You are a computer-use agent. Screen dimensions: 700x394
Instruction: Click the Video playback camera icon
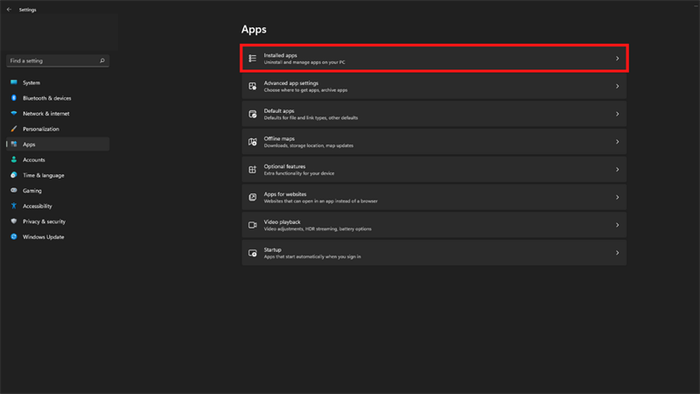pyautogui.click(x=253, y=225)
